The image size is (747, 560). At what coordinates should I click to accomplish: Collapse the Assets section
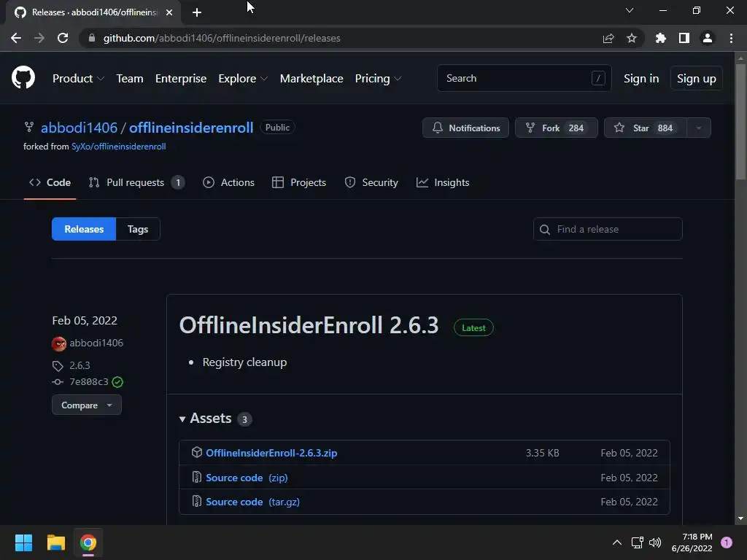click(x=205, y=418)
